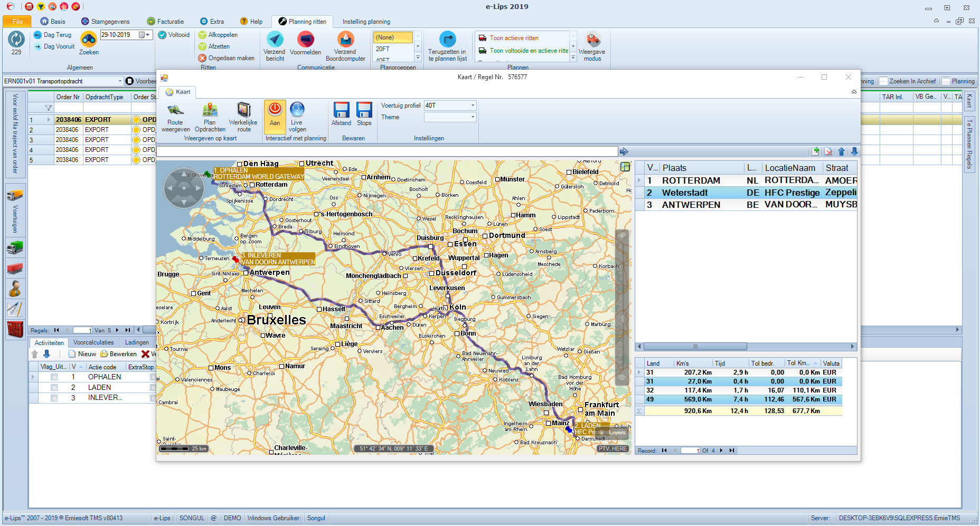This screenshot has width=980, height=526.
Task: Expand the Plangroepen list dropdown arrow
Action: pos(418,58)
